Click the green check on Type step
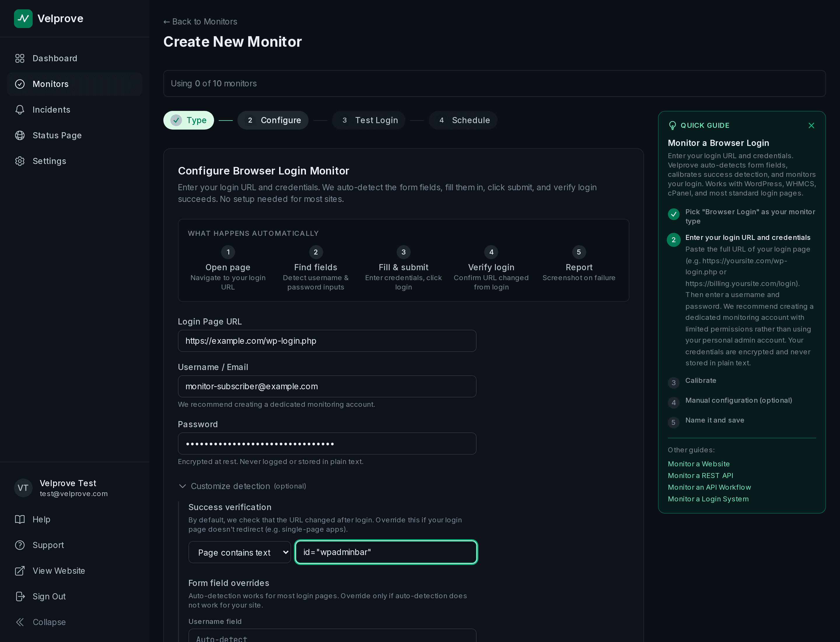The height and width of the screenshot is (642, 840). pos(176,120)
